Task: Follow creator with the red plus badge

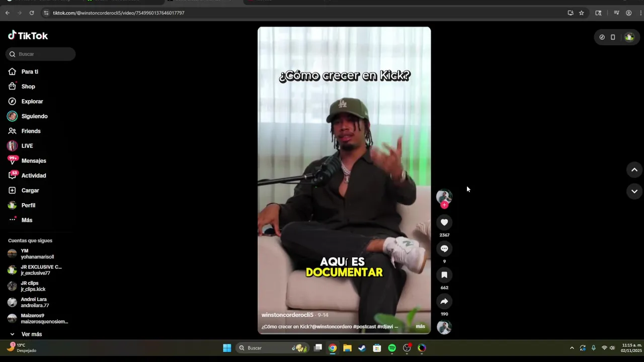Action: 444,205
